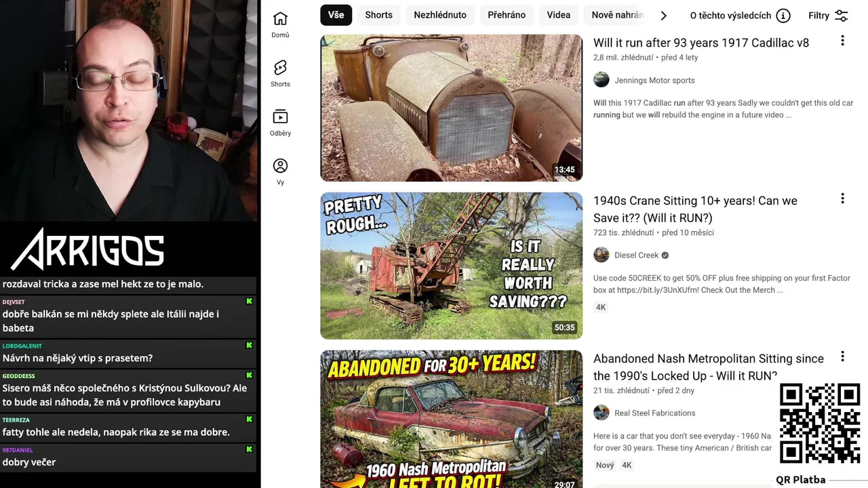This screenshot has width=868, height=488.
Task: Click 2,8 mil. zhlédnutí view count
Action: coord(623,58)
